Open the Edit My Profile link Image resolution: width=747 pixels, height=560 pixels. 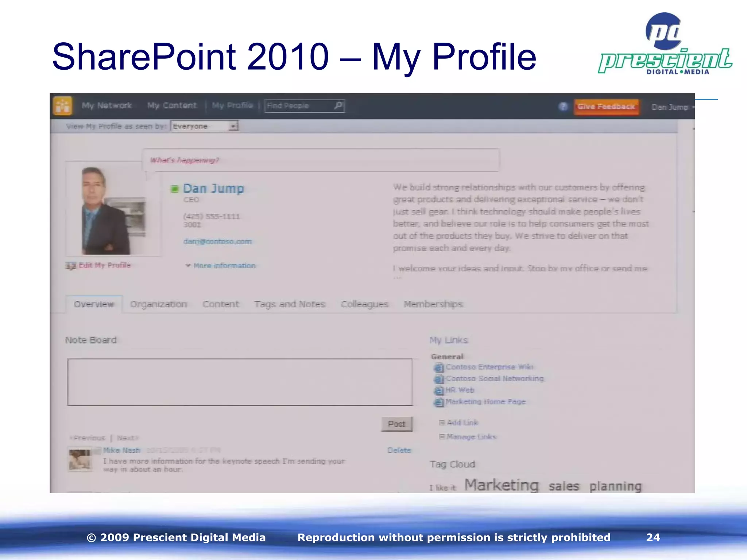(x=105, y=265)
